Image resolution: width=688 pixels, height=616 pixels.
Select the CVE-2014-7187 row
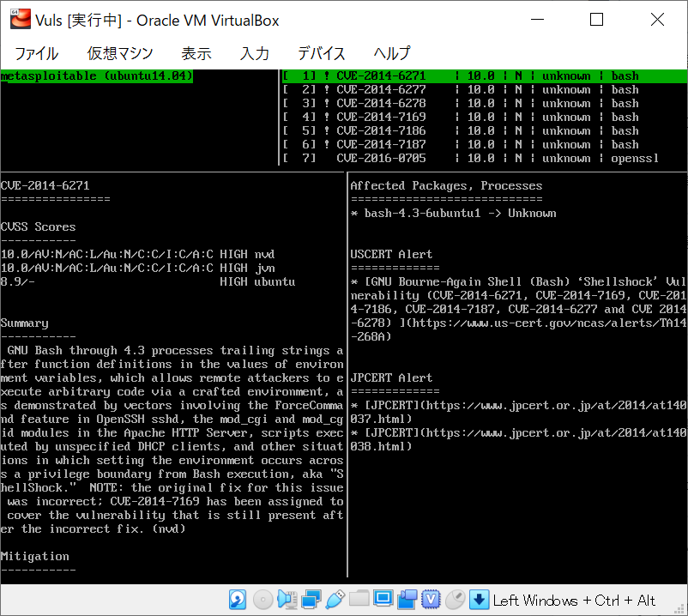coord(485,144)
